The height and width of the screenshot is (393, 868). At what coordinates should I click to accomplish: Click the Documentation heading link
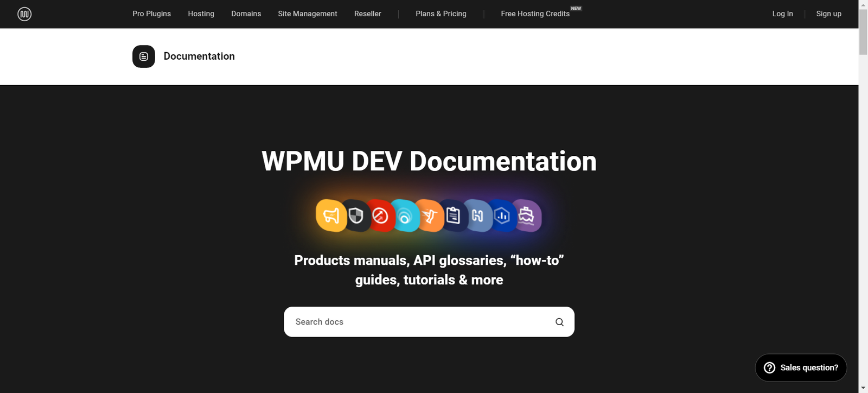[199, 56]
